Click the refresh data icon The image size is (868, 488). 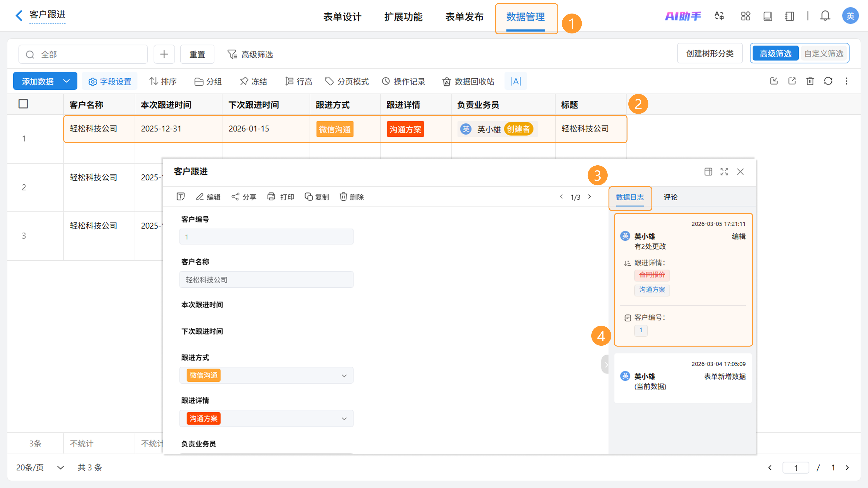click(x=828, y=81)
